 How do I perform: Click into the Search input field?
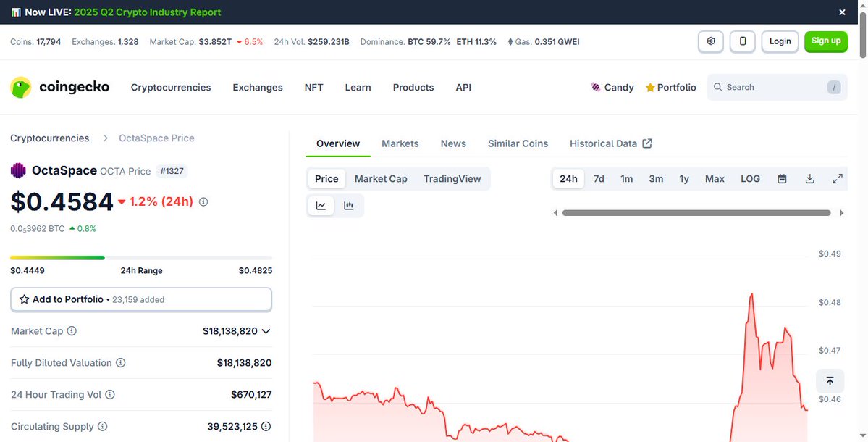pyautogui.click(x=778, y=87)
